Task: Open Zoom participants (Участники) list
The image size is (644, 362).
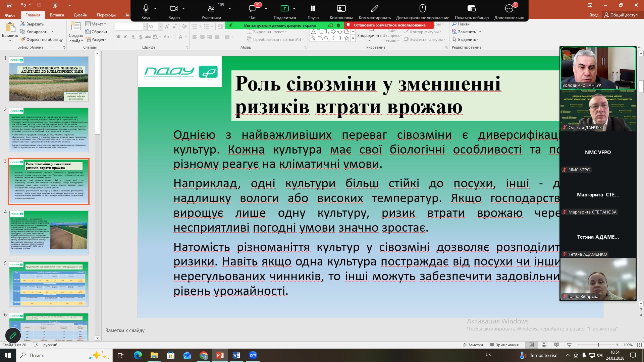Action: (x=211, y=9)
